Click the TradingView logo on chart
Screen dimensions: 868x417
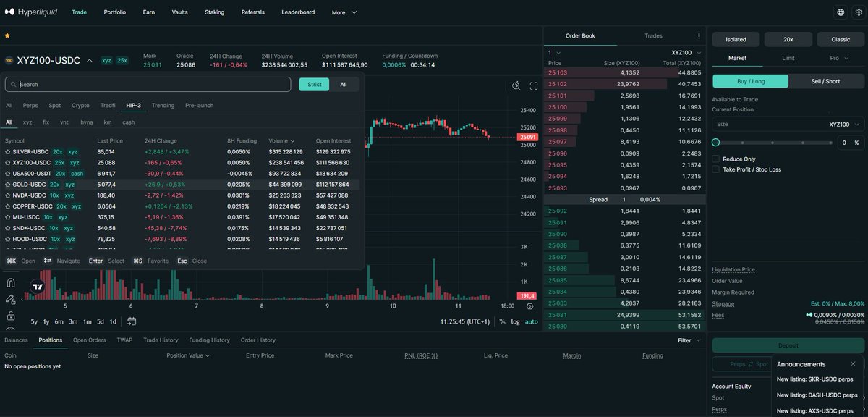(x=37, y=287)
